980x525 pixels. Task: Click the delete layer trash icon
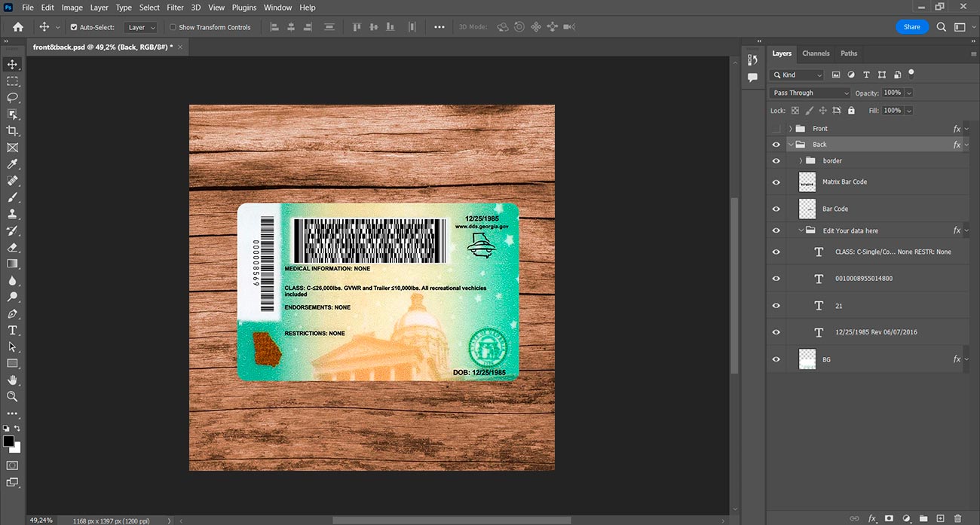pos(958,518)
